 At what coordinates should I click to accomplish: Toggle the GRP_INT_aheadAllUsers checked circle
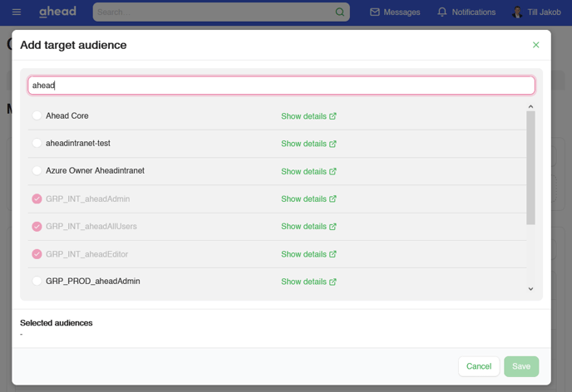coord(37,226)
